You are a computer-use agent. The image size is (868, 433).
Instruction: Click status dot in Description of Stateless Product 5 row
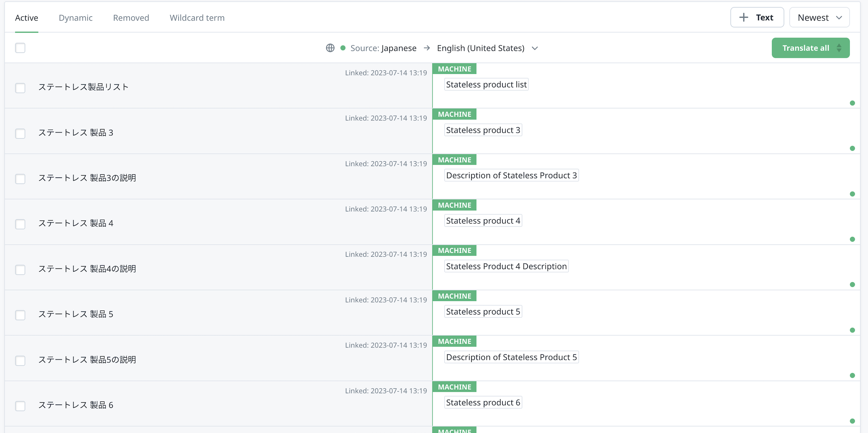(852, 376)
